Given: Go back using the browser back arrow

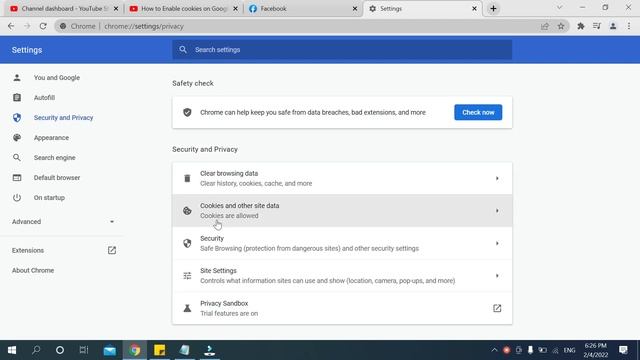Looking at the screenshot, I should pyautogui.click(x=11, y=26).
